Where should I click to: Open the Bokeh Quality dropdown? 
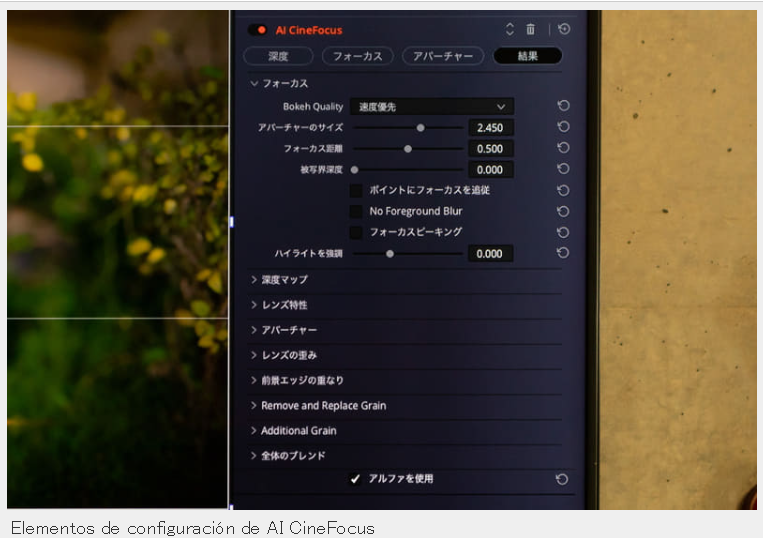(432, 107)
